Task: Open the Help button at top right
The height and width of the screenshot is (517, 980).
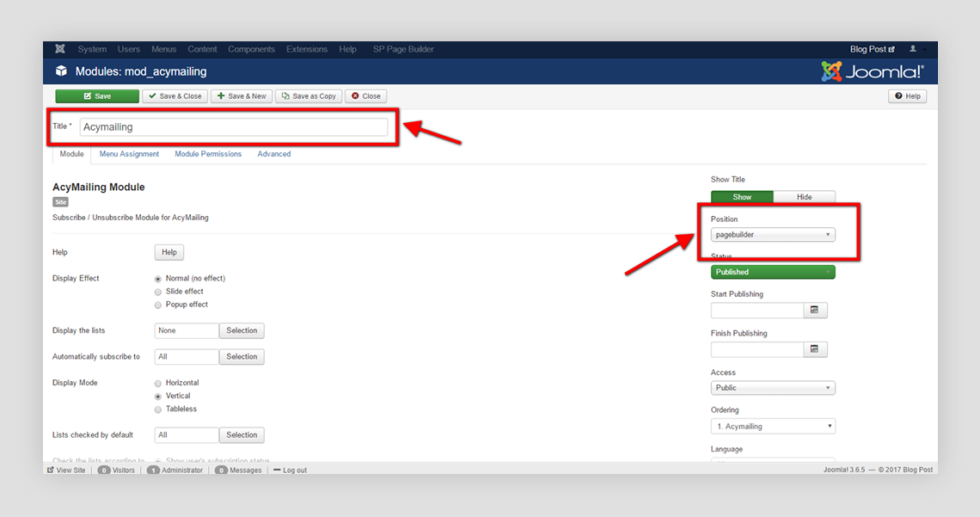Action: tap(907, 96)
